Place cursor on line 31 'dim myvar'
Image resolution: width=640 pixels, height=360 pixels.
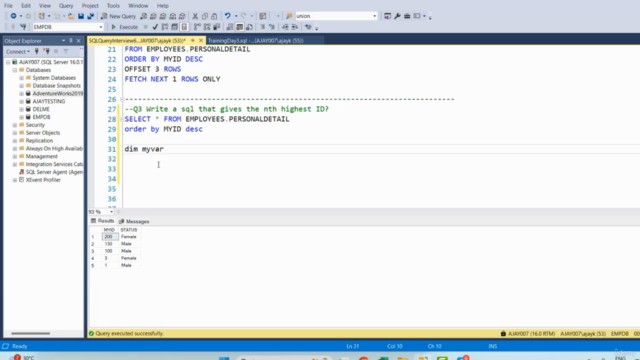tap(144, 149)
